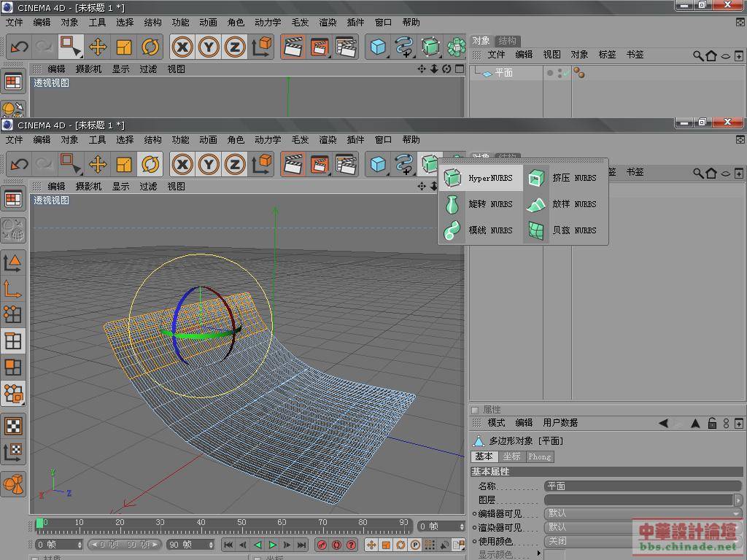The height and width of the screenshot is (560, 747).
Task: Go back with the attributes panel left arrow
Action: tap(663, 423)
